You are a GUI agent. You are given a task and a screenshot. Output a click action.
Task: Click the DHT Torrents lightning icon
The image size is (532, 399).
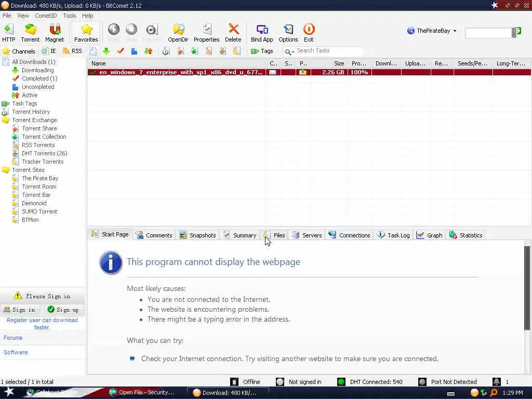tap(222, 51)
